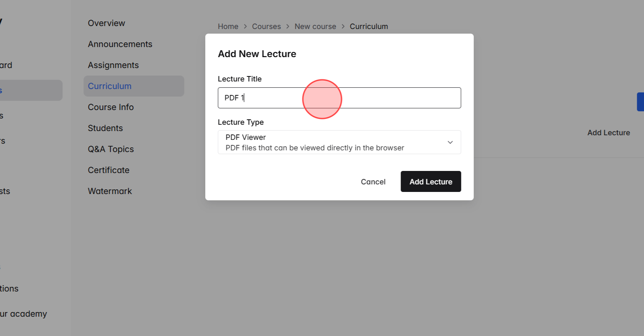Open New course in the breadcrumb
Viewport: 644px width, 336px height.
pyautogui.click(x=315, y=26)
